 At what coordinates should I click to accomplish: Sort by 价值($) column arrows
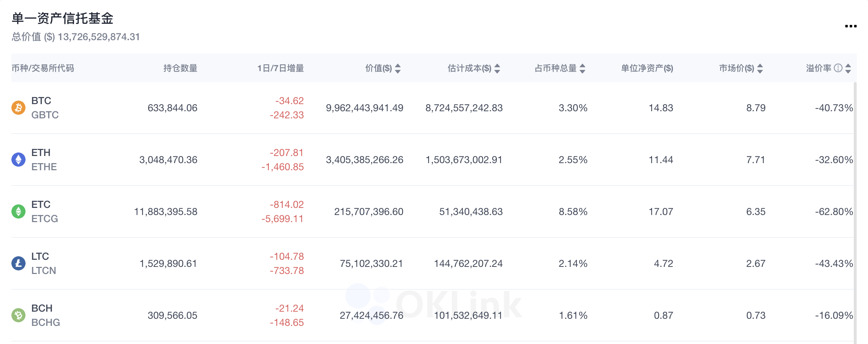coord(398,68)
